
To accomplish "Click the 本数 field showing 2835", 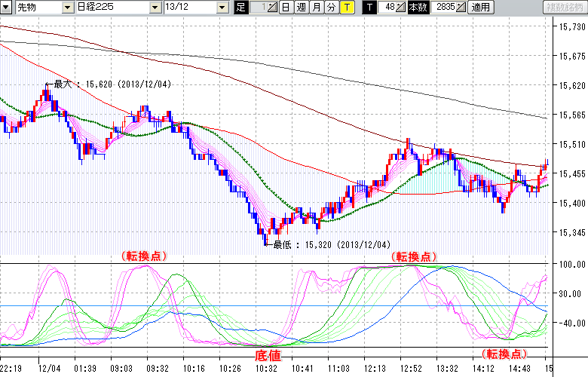I will pos(443,7).
